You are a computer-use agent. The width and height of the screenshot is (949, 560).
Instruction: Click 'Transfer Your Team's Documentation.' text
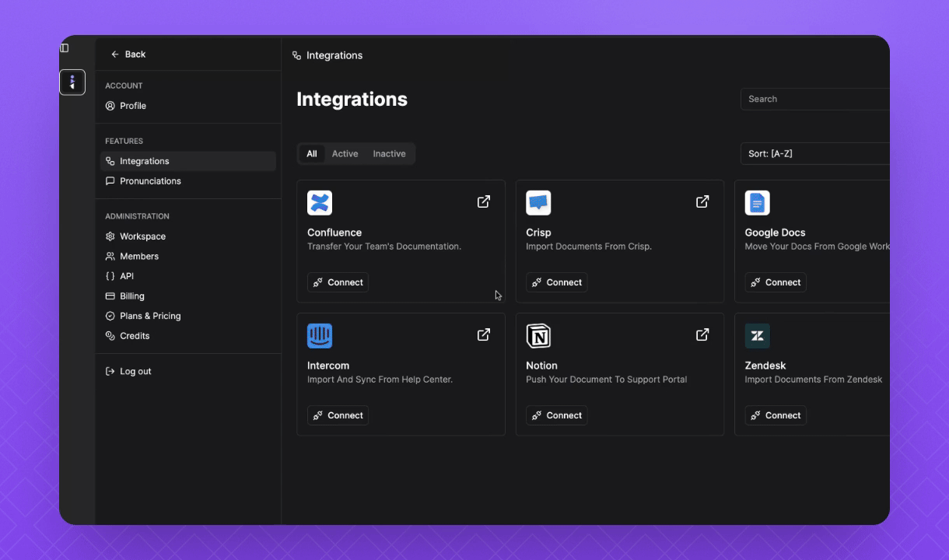click(384, 247)
